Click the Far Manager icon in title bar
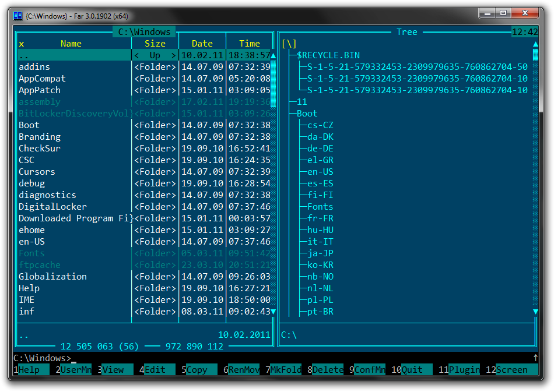The image size is (554, 392). click(x=17, y=16)
